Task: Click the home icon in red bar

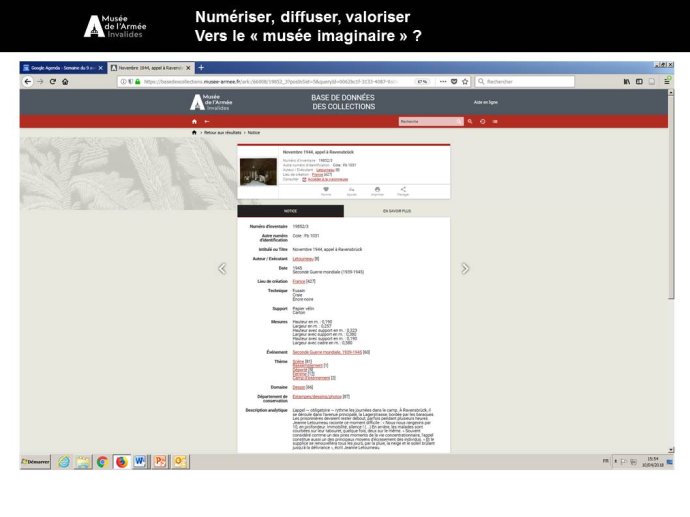Action: click(194, 121)
